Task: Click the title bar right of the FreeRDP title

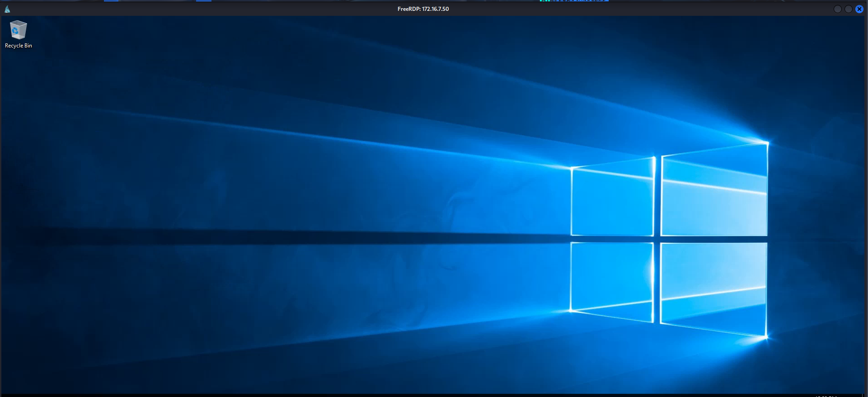Action: [633, 9]
